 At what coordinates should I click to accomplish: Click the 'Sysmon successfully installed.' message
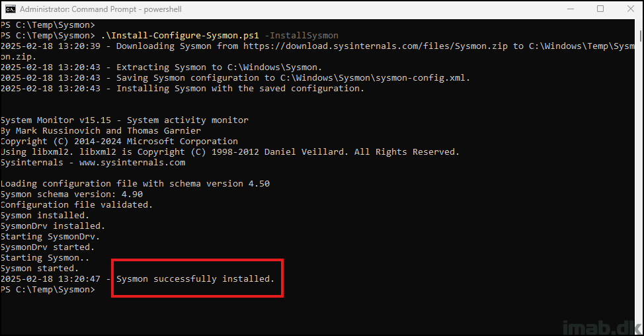coord(195,279)
